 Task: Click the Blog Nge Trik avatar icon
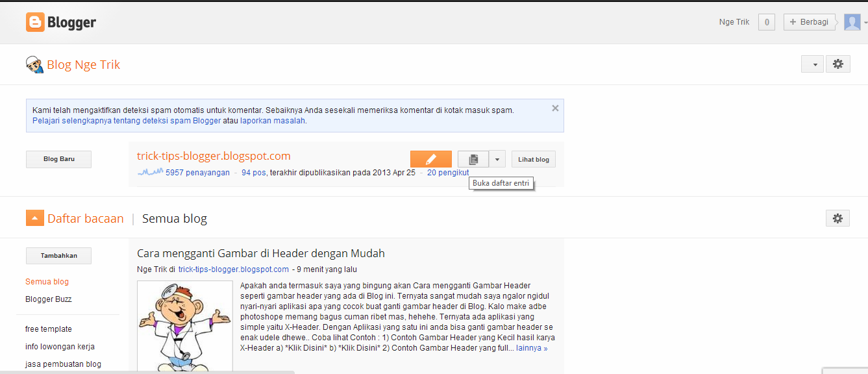[x=34, y=64]
